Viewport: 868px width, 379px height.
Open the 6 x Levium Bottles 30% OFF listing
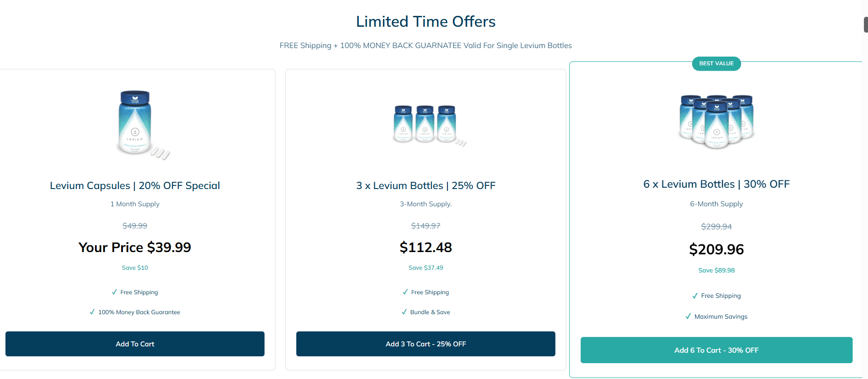tap(716, 184)
